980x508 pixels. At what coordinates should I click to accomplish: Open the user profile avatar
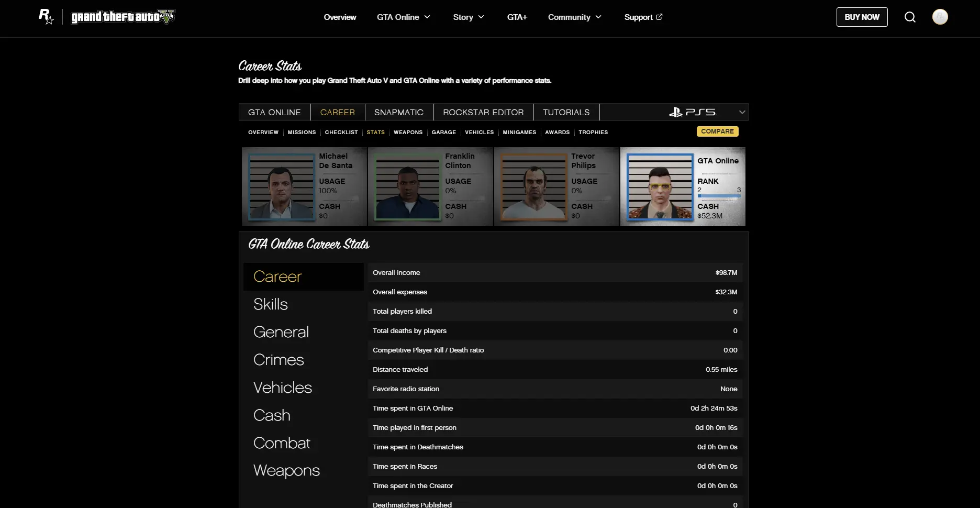[x=940, y=17]
